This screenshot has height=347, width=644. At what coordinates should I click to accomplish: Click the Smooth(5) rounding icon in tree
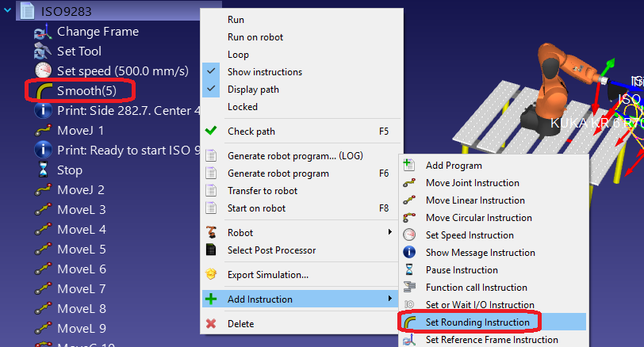(43, 90)
